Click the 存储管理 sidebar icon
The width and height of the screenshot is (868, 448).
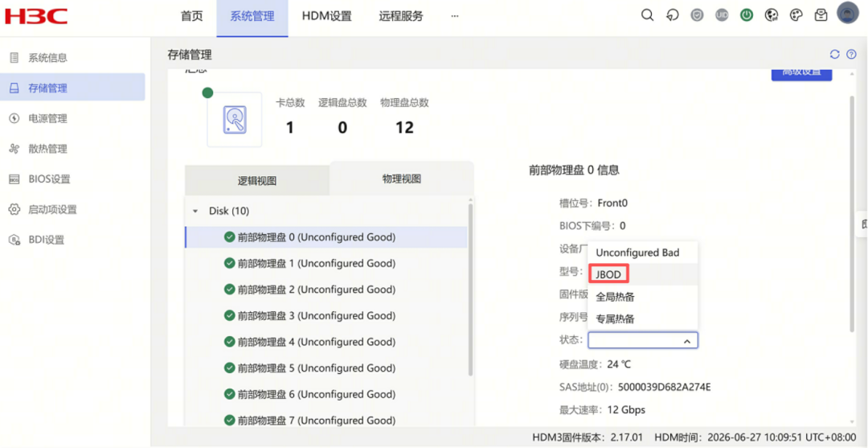coord(14,88)
